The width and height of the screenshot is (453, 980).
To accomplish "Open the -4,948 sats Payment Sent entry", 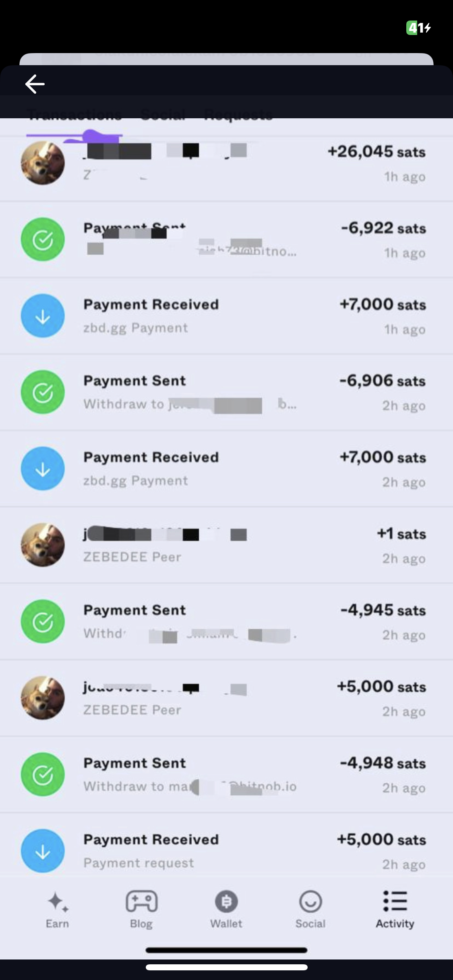I will [x=225, y=774].
